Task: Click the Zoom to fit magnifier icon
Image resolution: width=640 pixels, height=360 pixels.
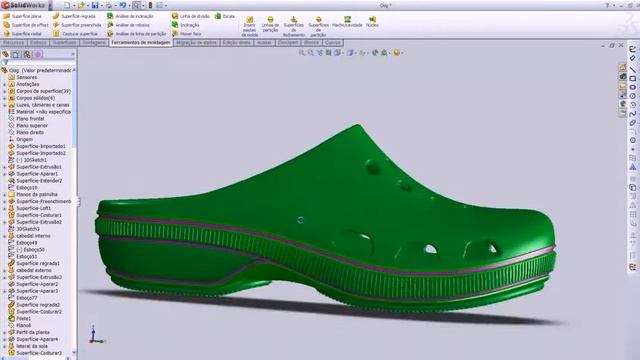Action: point(302,53)
